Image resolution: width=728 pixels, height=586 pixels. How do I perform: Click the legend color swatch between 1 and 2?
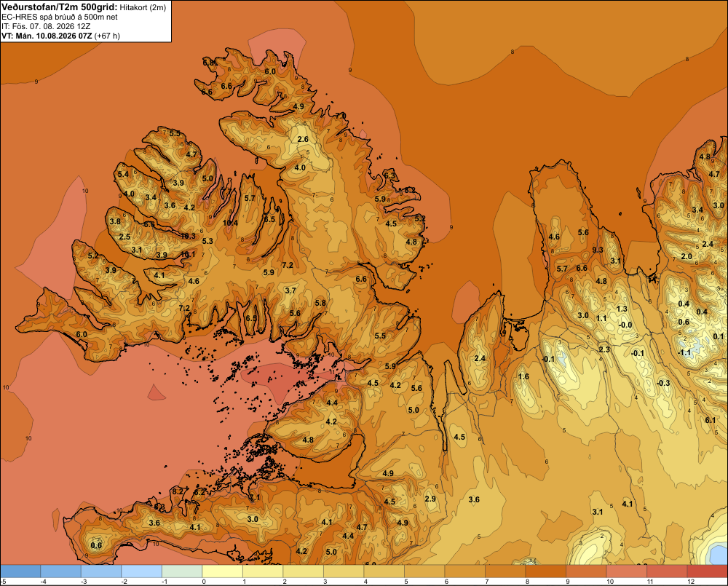point(263,571)
